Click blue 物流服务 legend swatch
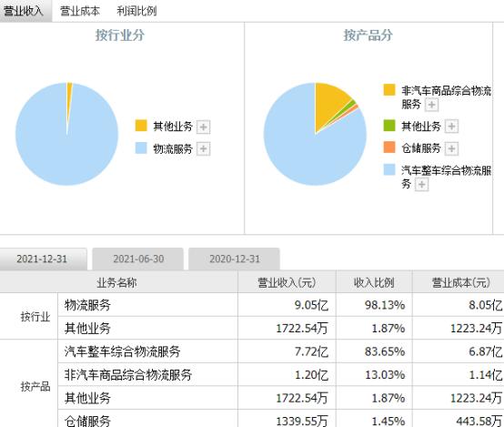Viewport: 504px width, 427px height. pos(141,148)
